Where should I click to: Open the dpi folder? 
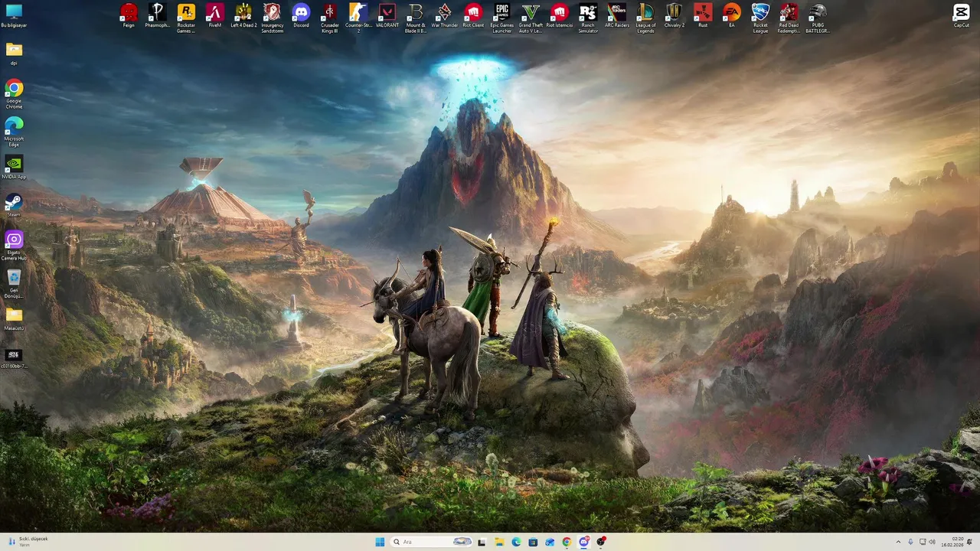(14, 54)
